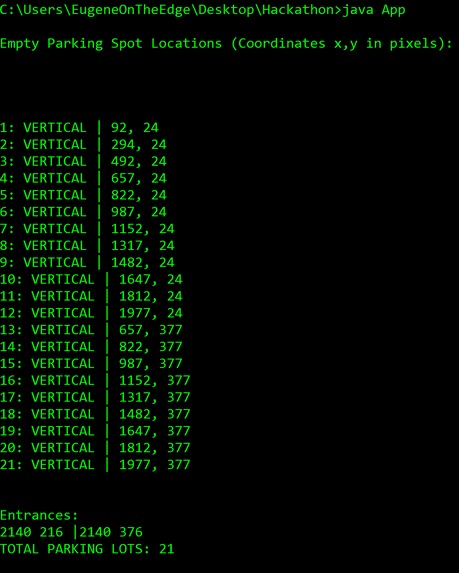Viewport: 459px width, 573px height.
Task: Click line 2 showing 294, 24
Action: (83, 144)
